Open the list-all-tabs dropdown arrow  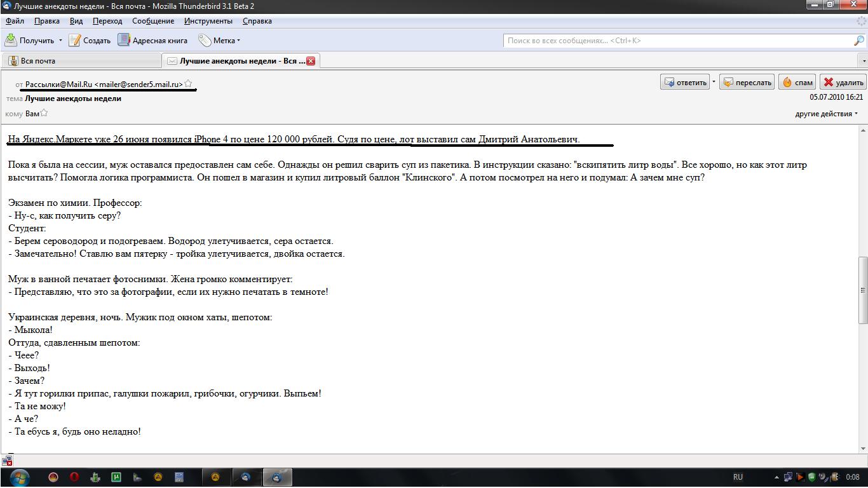(x=863, y=61)
